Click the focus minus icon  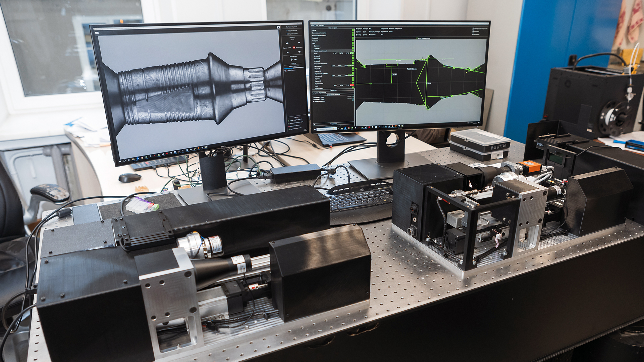pos(296,60)
